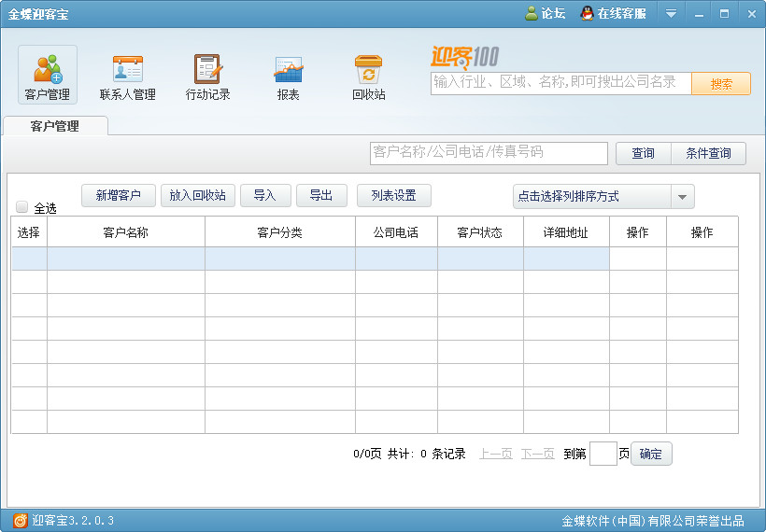Click the 确定 page confirm button
766x532 pixels.
click(651, 454)
